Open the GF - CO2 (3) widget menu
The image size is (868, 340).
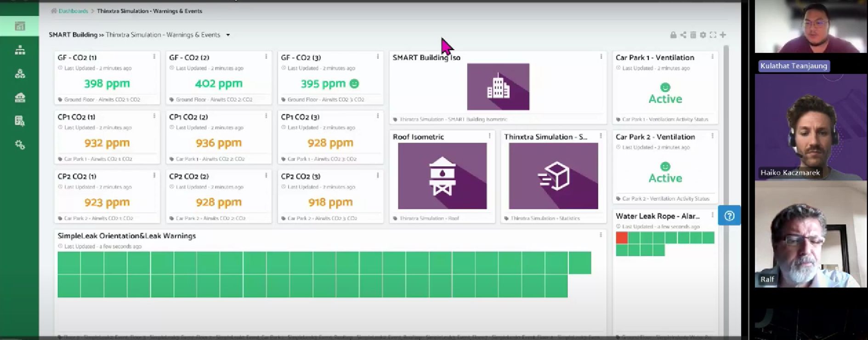(378, 57)
